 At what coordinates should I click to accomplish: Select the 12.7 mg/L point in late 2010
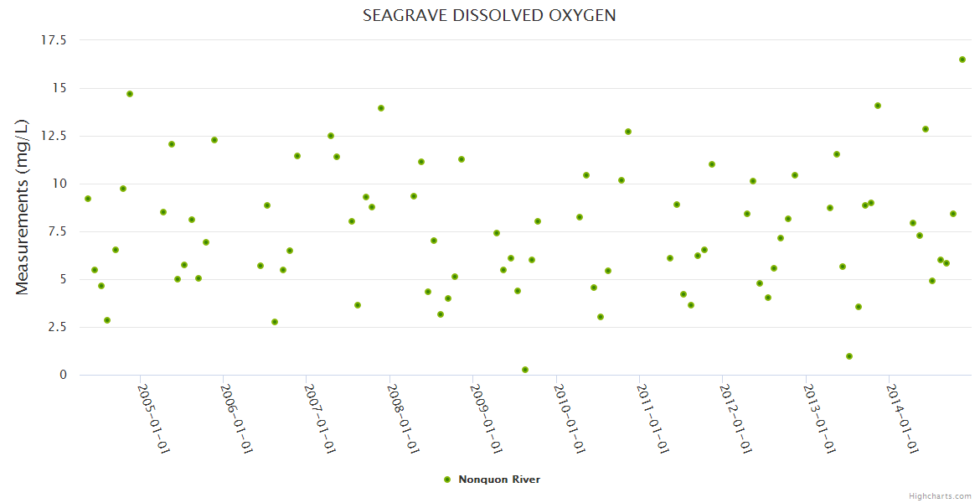[x=628, y=132]
